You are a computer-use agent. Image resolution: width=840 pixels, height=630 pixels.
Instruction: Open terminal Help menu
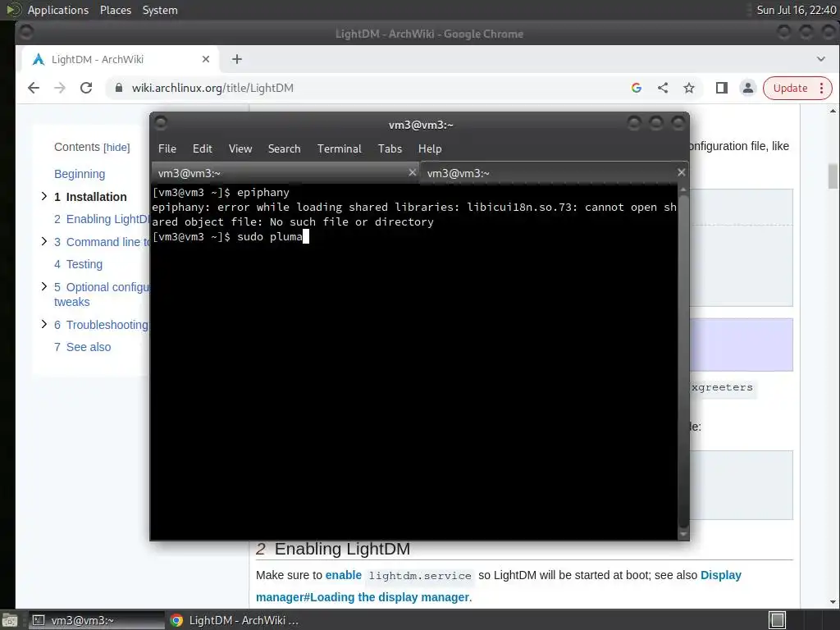point(430,148)
